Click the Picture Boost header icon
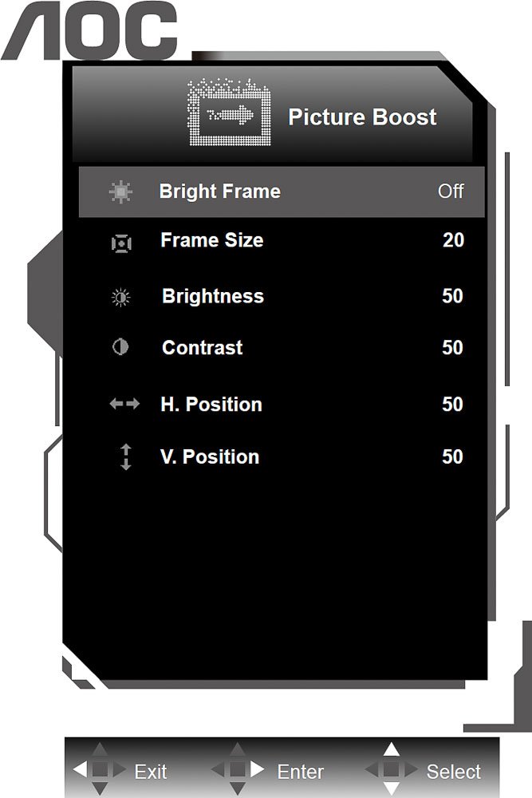 (230, 113)
